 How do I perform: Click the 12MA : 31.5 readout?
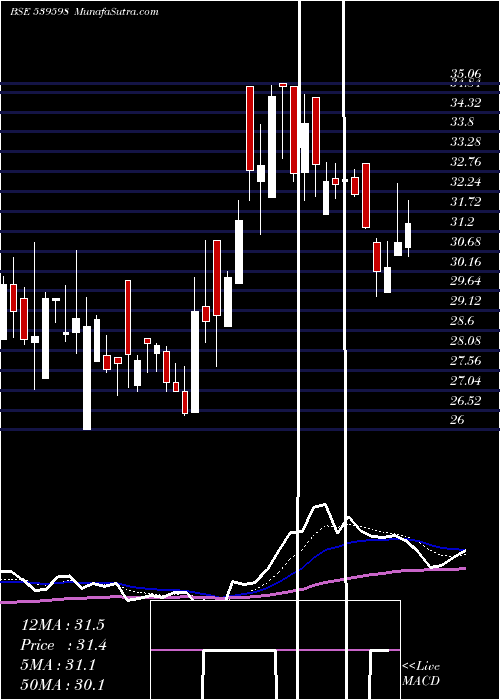(x=62, y=625)
